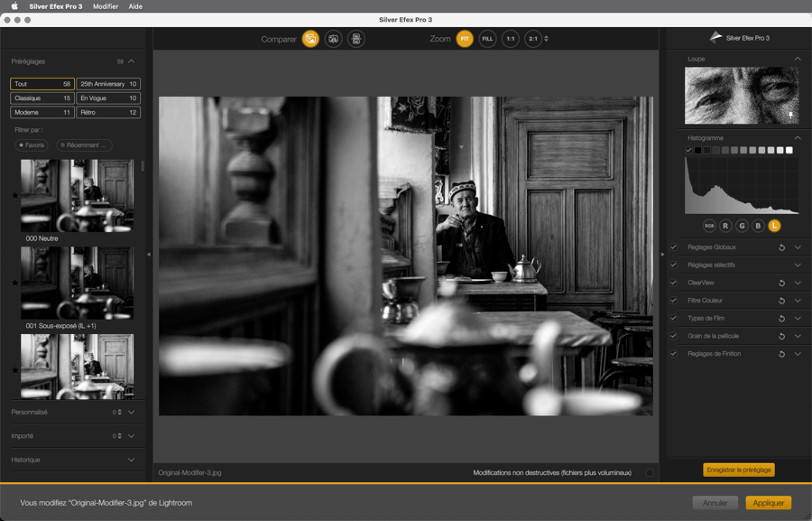Select the Rétro preset category

point(108,113)
